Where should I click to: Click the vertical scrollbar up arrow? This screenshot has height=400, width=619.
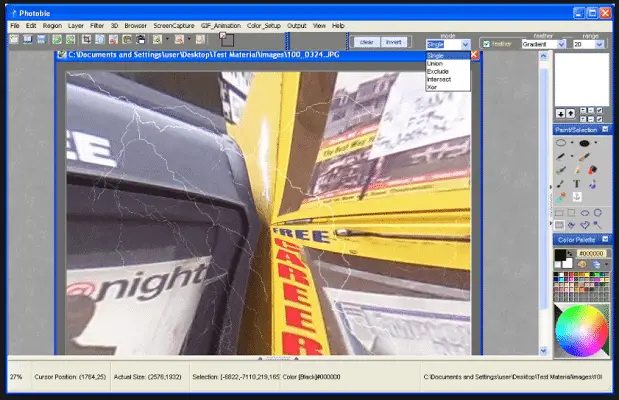coord(544,56)
